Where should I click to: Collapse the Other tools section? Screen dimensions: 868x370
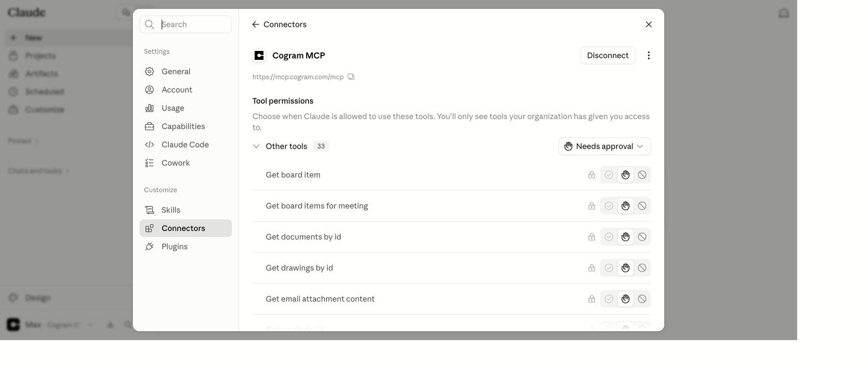point(256,146)
